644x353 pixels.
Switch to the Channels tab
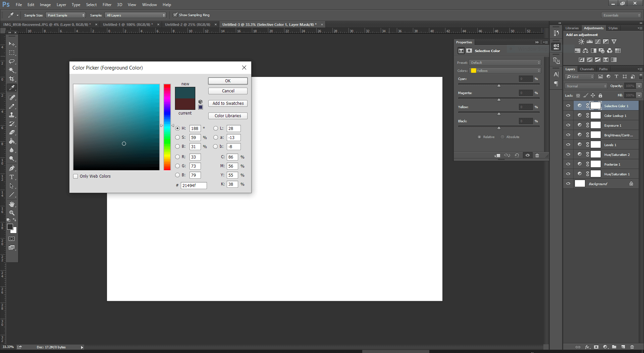tap(587, 69)
